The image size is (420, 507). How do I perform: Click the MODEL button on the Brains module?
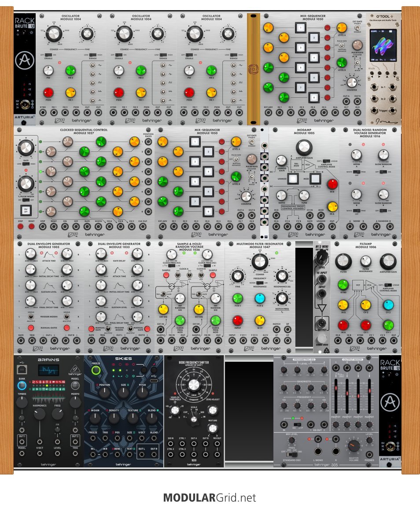click(75, 386)
